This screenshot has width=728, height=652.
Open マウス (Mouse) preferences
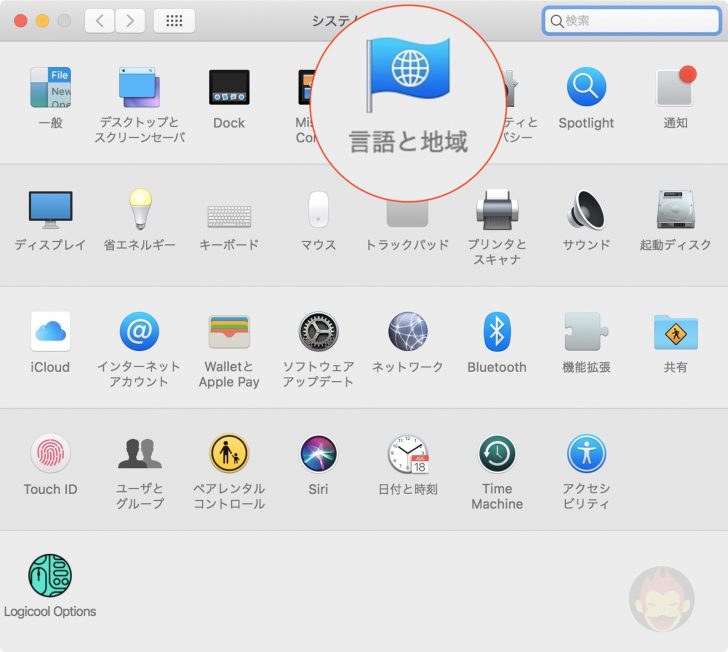point(318,209)
